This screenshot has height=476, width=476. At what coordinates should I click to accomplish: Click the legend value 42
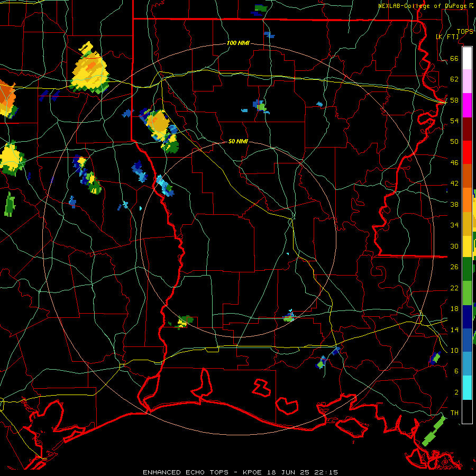454,184
